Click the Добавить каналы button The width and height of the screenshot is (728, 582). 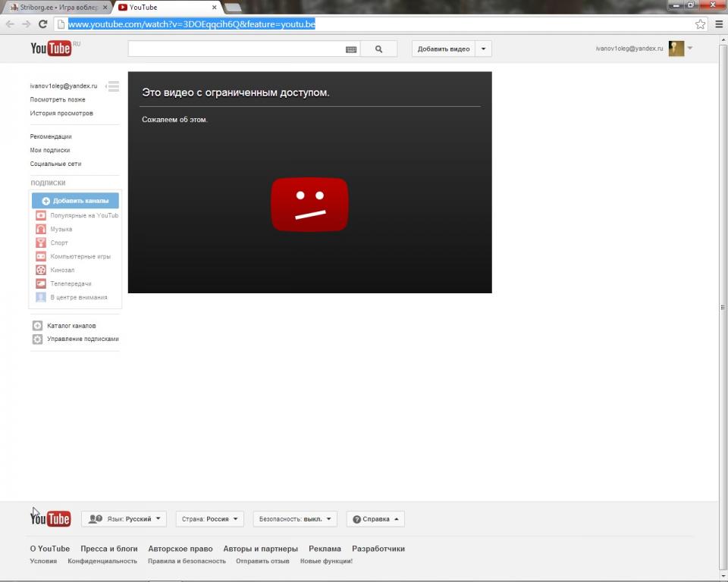point(75,201)
